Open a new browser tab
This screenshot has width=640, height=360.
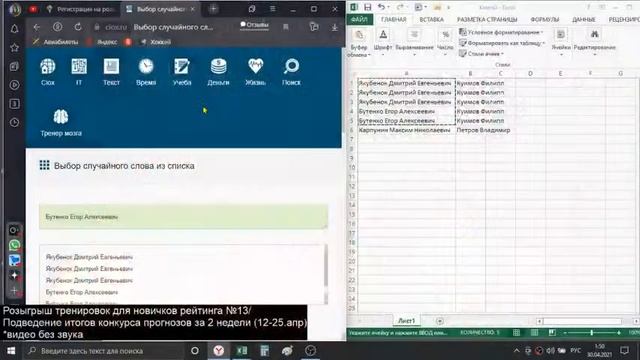(x=213, y=9)
